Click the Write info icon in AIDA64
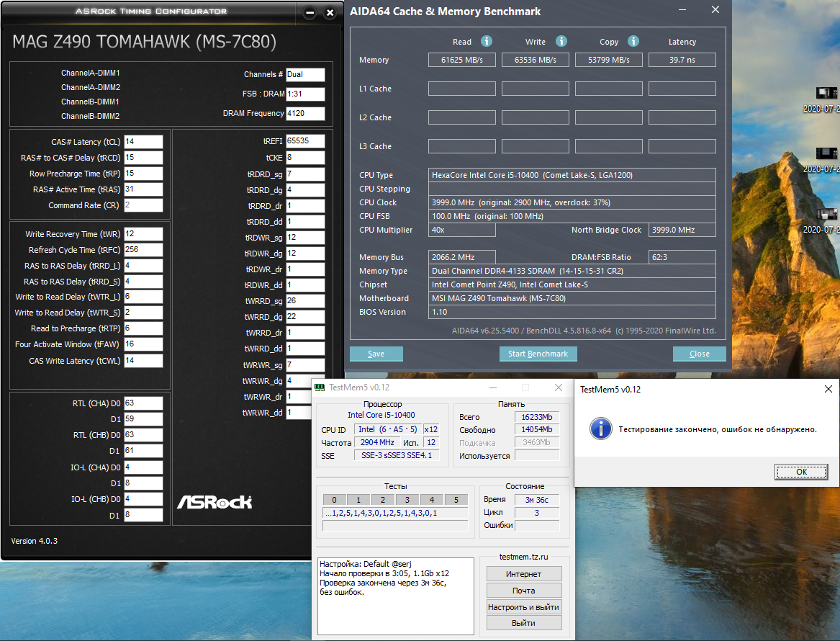This screenshot has width=840, height=641. (x=561, y=41)
